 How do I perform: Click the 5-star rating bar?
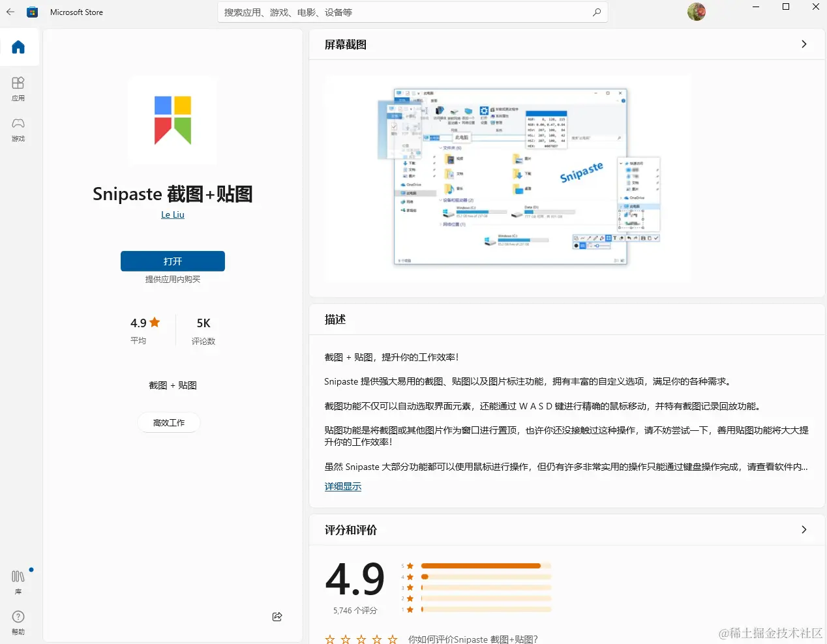(487, 566)
